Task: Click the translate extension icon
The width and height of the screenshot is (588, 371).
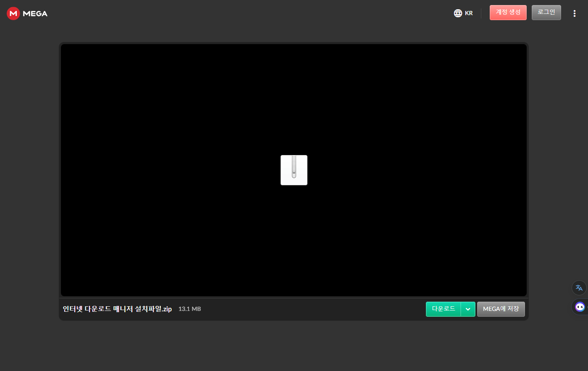Action: (579, 288)
